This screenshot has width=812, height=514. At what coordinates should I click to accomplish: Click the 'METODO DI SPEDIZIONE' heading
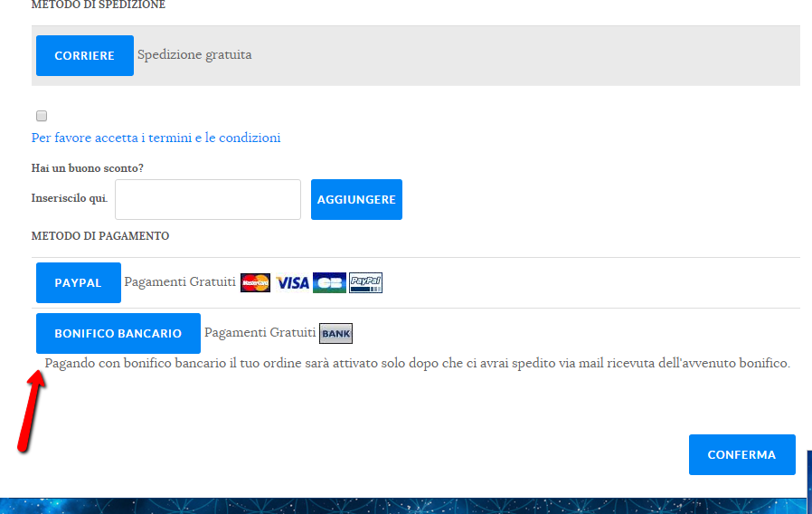click(x=99, y=5)
